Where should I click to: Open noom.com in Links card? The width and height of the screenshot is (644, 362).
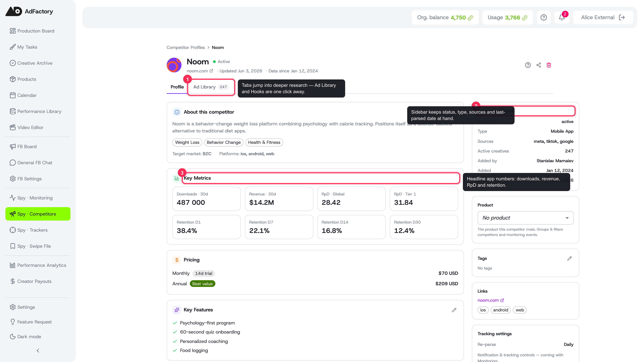(x=491, y=300)
